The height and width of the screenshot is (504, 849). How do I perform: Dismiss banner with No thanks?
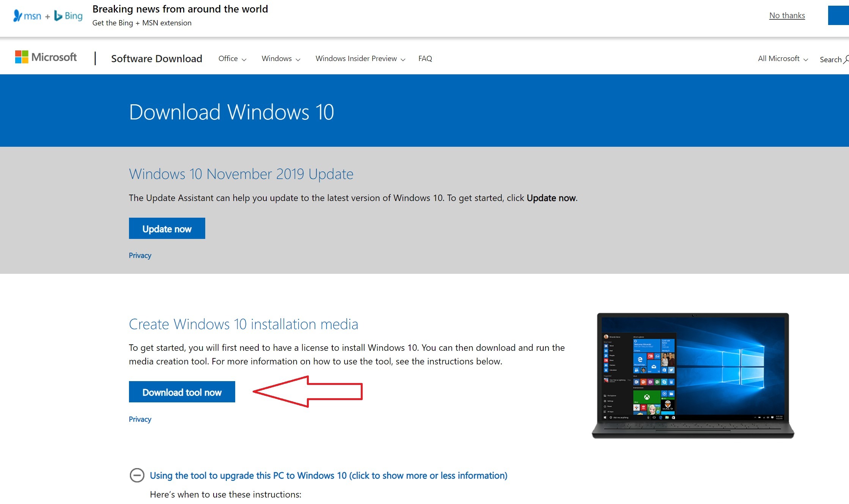click(x=787, y=16)
